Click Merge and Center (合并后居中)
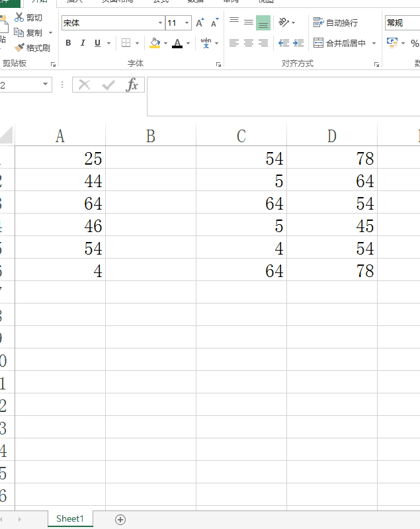420x529 pixels. (339, 43)
